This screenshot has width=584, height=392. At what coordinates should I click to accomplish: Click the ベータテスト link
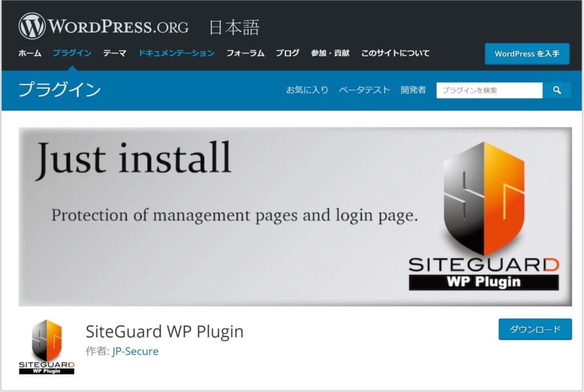(364, 90)
